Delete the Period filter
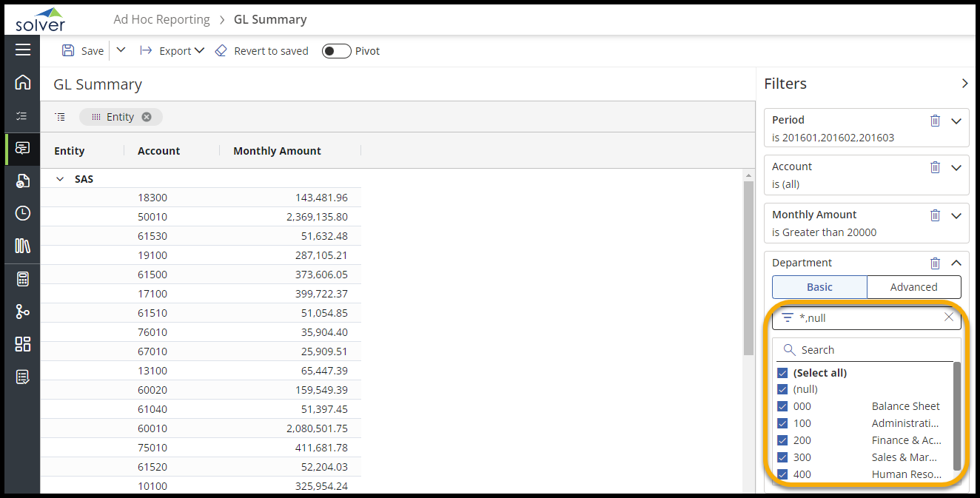The image size is (980, 498). (935, 121)
